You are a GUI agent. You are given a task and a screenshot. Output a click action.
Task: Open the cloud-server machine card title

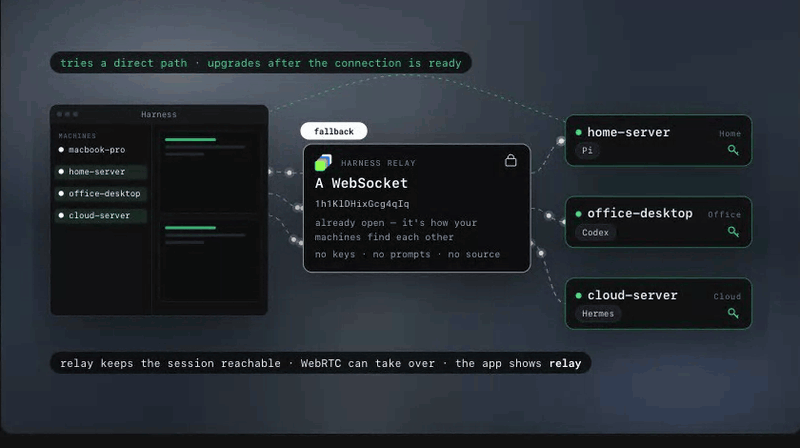pos(632,295)
